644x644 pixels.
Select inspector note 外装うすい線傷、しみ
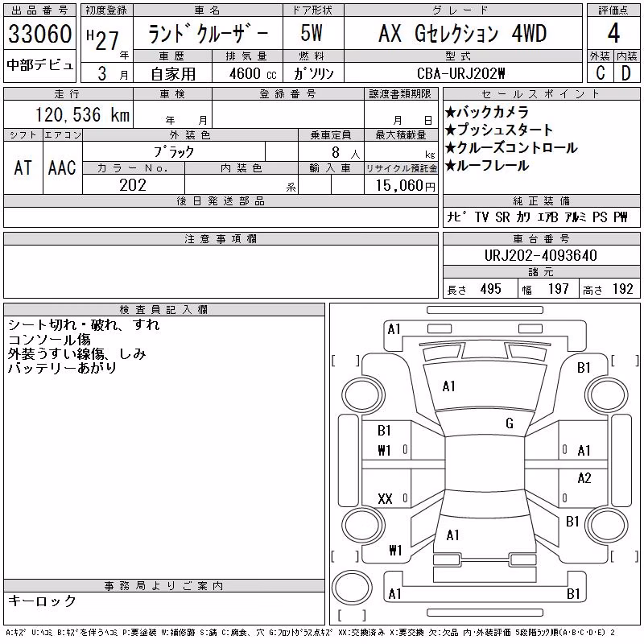[x=76, y=353]
